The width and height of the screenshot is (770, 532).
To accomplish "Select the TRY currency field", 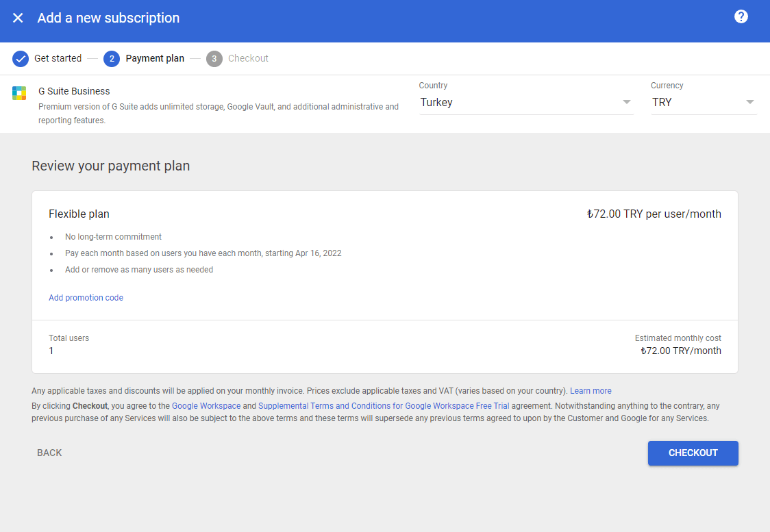I will pos(695,103).
